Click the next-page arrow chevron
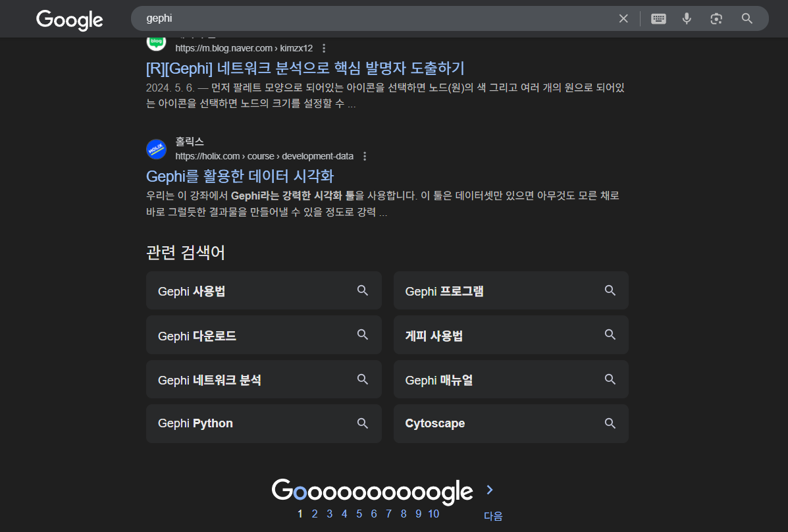788x532 pixels. point(489,490)
